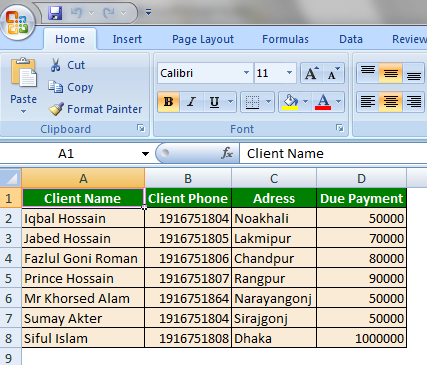Customize Quick Access Toolbar dropdown
427x365 pixels.
tap(148, 13)
